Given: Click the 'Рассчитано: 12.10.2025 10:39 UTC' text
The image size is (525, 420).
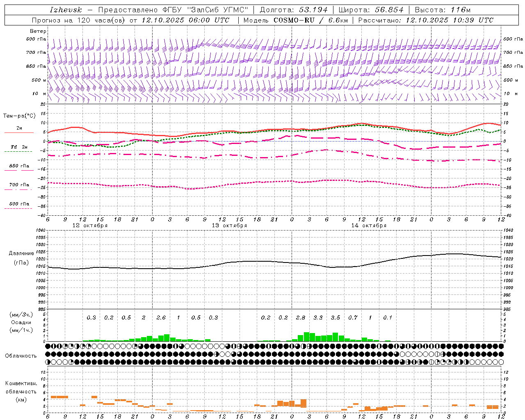Looking at the screenshot, I should point(426,20).
